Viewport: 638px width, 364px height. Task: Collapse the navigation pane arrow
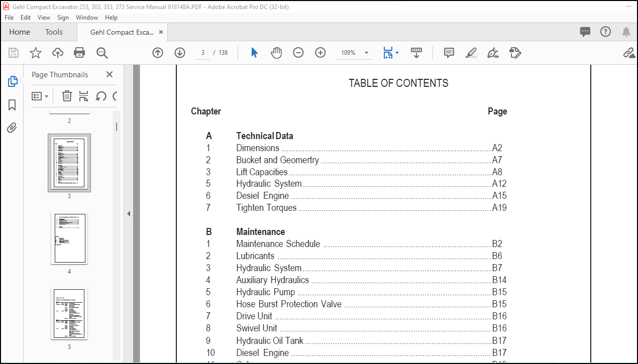(129, 214)
